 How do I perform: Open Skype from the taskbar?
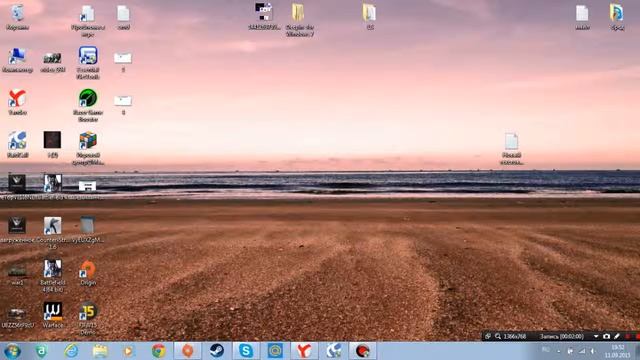(x=246, y=351)
